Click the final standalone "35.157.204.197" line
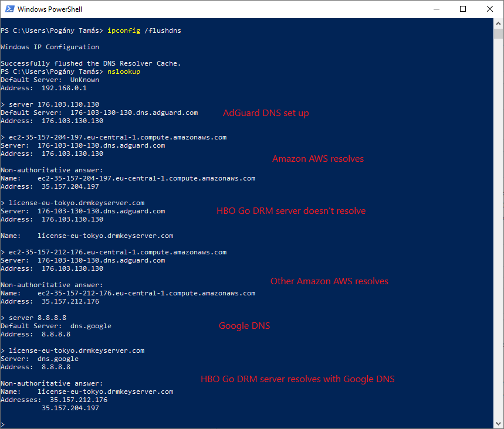Screen dimensions: 504x429 coord(70,408)
